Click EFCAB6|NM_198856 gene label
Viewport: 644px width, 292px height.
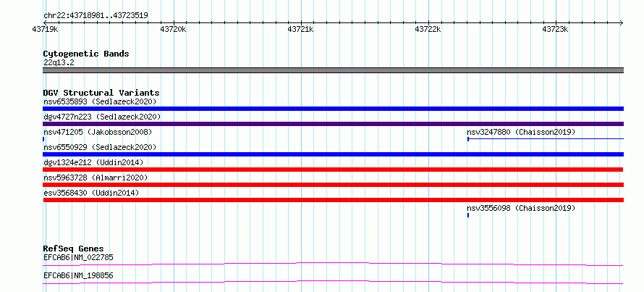coord(78,275)
